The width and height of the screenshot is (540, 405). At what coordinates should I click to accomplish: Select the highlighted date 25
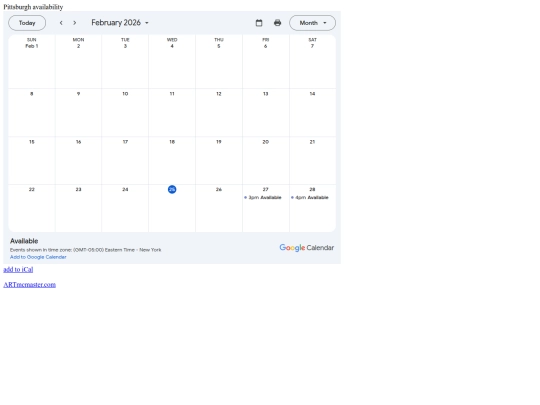[x=172, y=189]
